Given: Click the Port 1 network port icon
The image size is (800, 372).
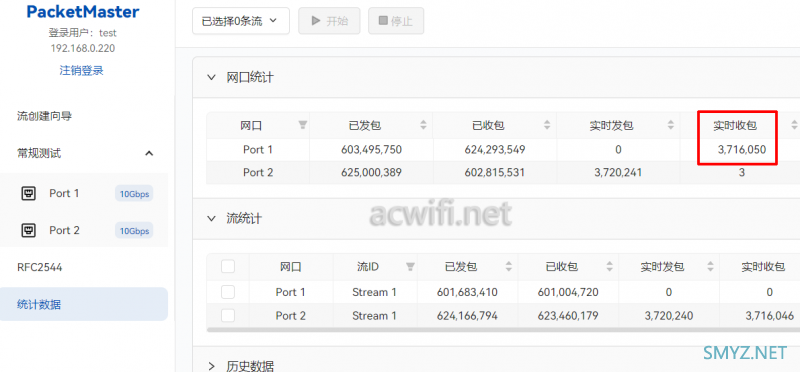Looking at the screenshot, I should 28,193.
